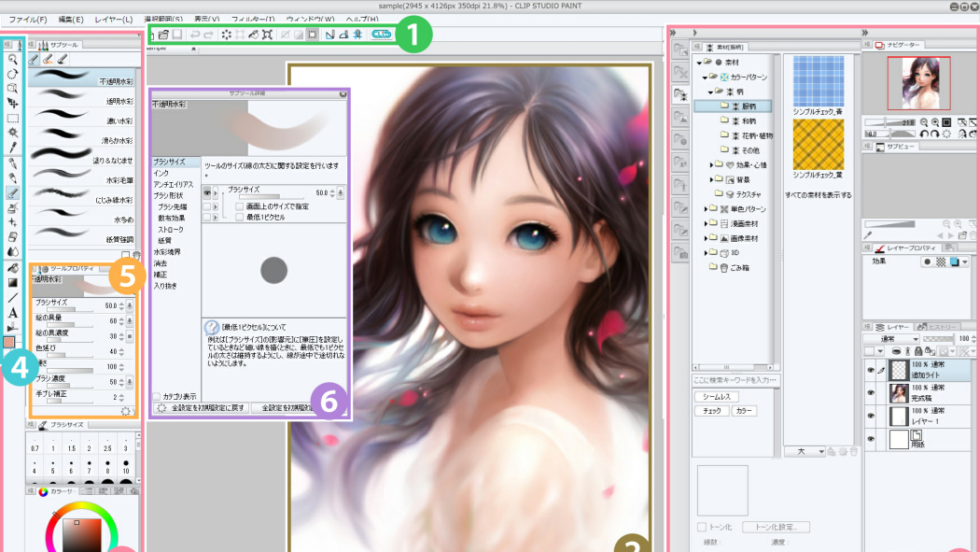
Task: Check 最低1ピクセル checkbox
Action: click(x=239, y=217)
